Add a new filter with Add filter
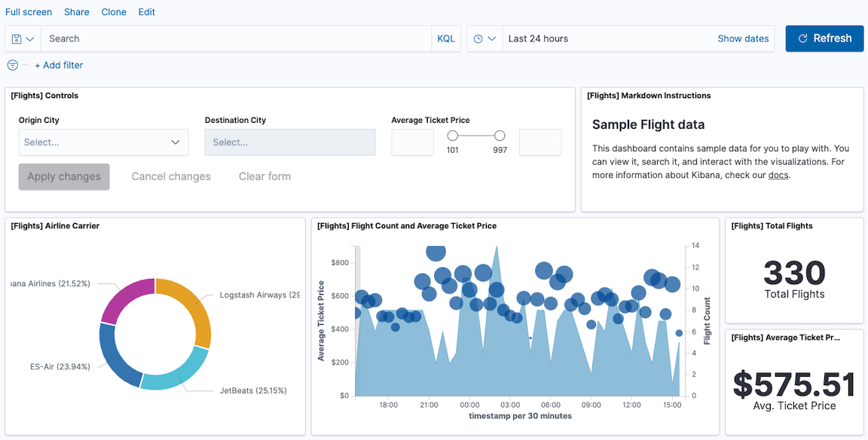Image resolution: width=868 pixels, height=440 pixels. click(59, 65)
